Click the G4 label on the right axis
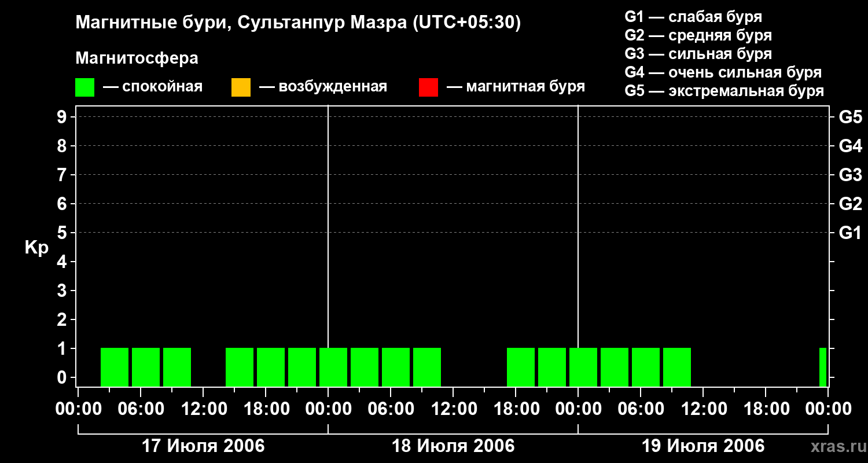This screenshot has height=463, width=868. coord(851,146)
